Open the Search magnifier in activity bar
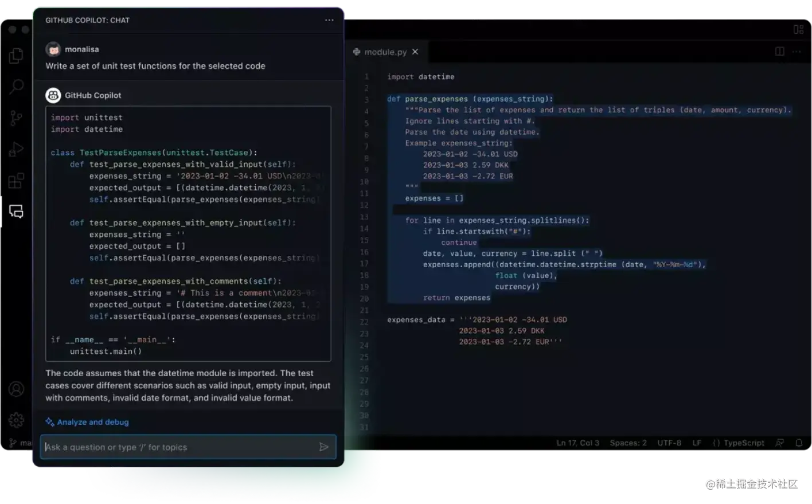Image resolution: width=812 pixels, height=504 pixels. [x=16, y=87]
